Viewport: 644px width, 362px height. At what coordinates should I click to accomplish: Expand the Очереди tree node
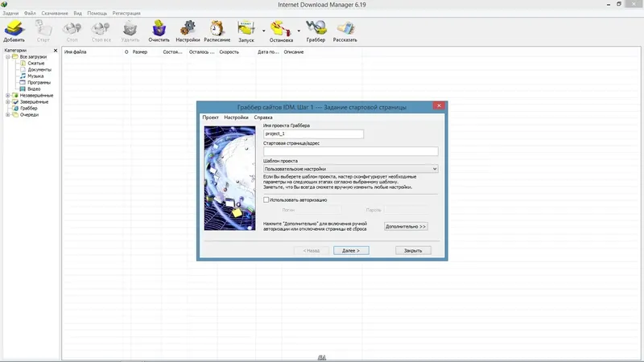7,115
